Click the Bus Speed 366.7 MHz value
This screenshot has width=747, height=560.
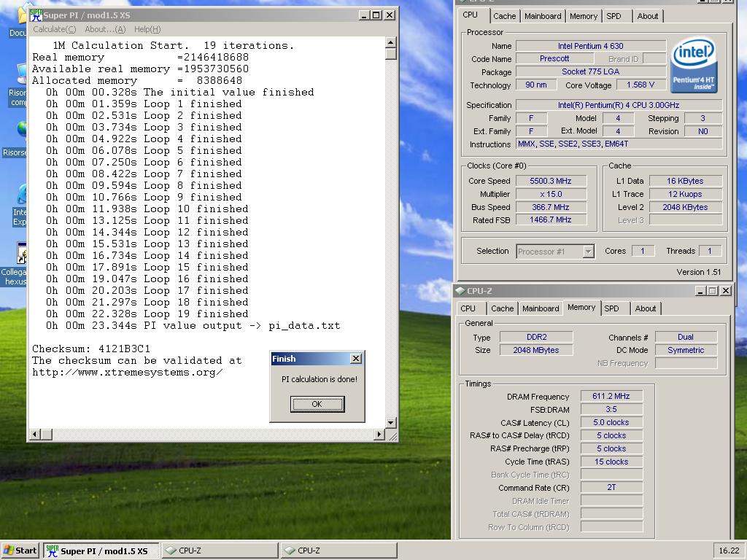[551, 207]
